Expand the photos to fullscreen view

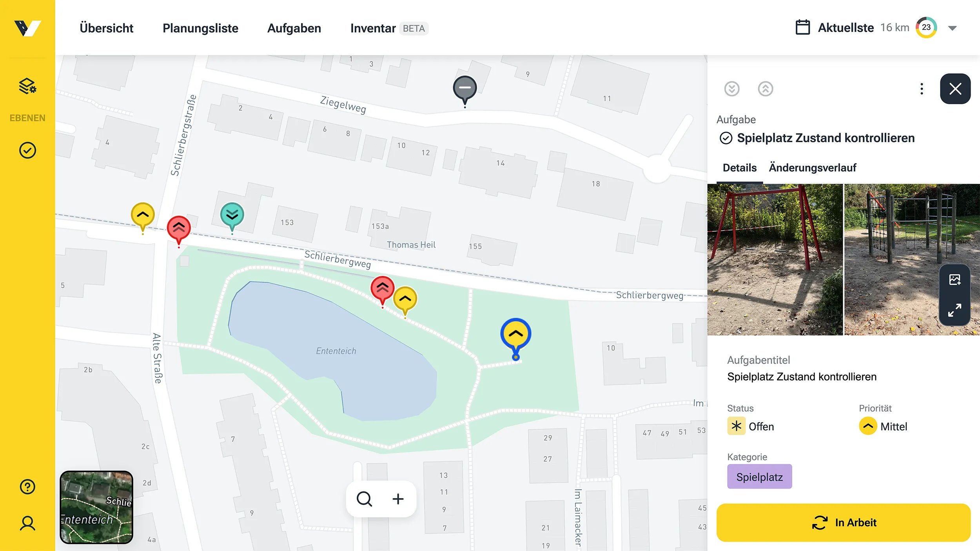click(x=955, y=310)
